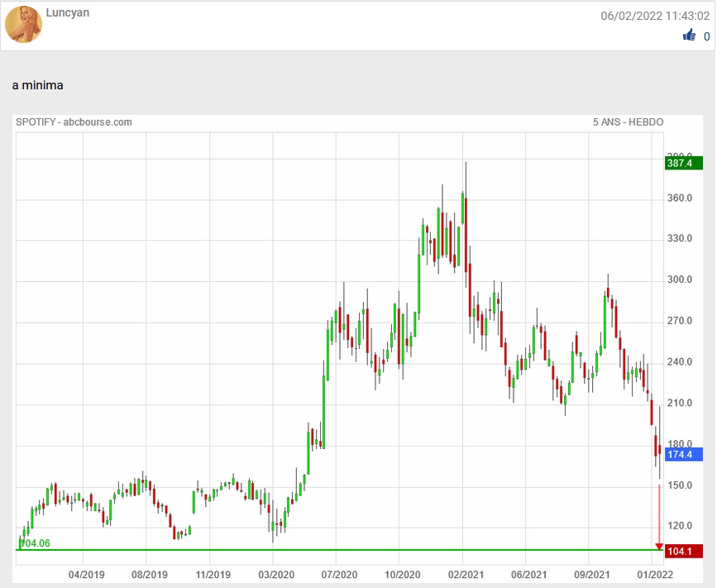Click the 02/2021 date axis label
This screenshot has height=588, width=717.
tap(466, 574)
